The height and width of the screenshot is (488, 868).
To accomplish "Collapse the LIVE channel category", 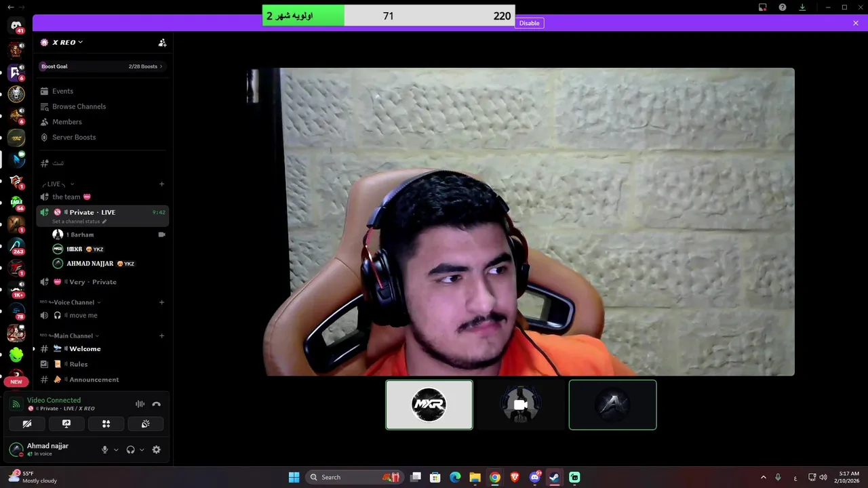I will (58, 184).
